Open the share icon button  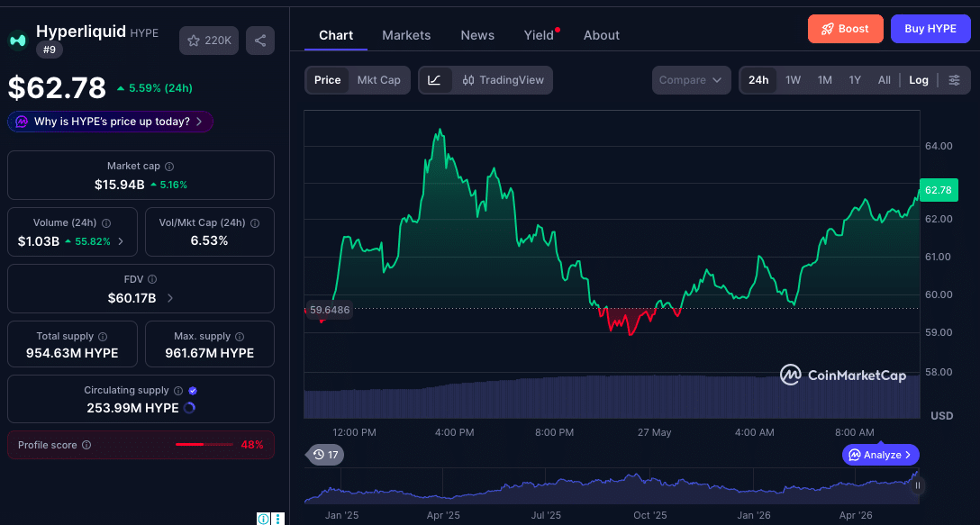pyautogui.click(x=260, y=41)
